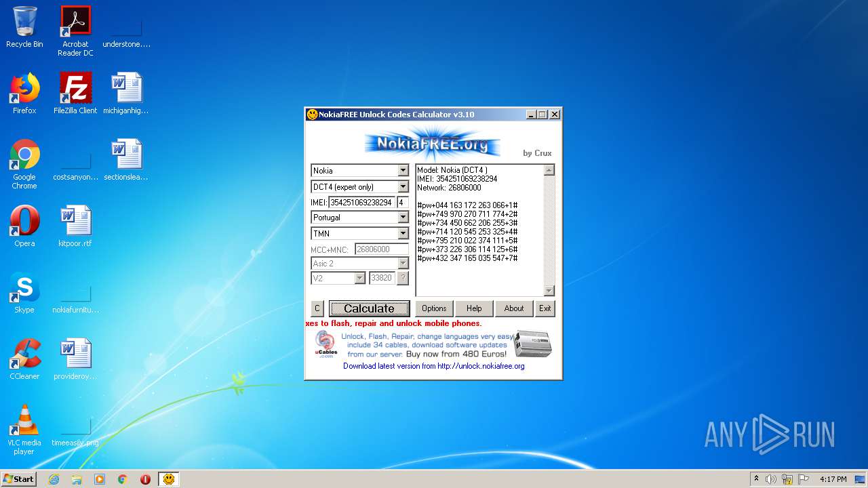Screen dimensions: 868x488
Task: Open the sectionslea Word document icon
Action: [x=126, y=160]
